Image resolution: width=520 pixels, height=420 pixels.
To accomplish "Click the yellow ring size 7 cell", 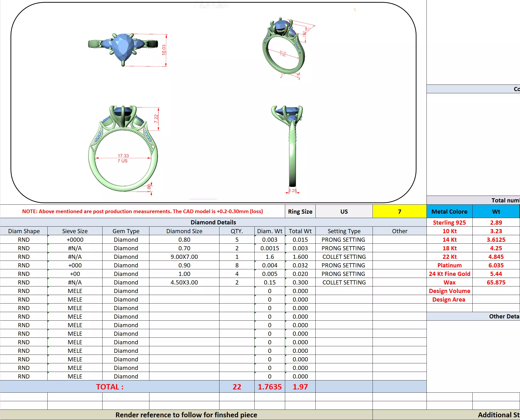I will coord(399,211).
